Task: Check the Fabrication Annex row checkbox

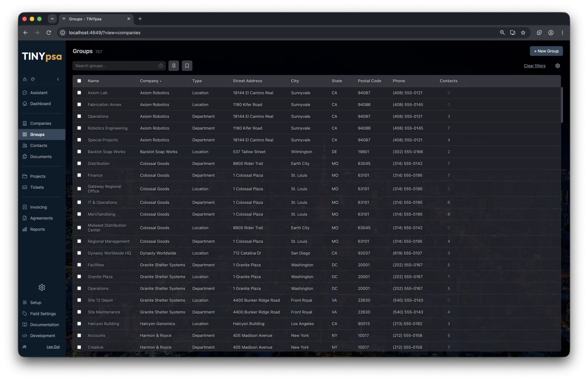Action: point(79,104)
